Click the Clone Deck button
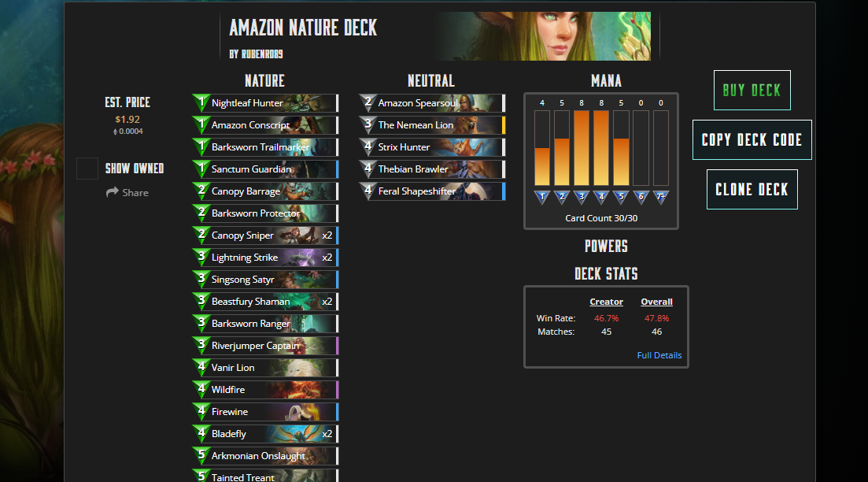Image resolution: width=868 pixels, height=482 pixels. pos(752,190)
